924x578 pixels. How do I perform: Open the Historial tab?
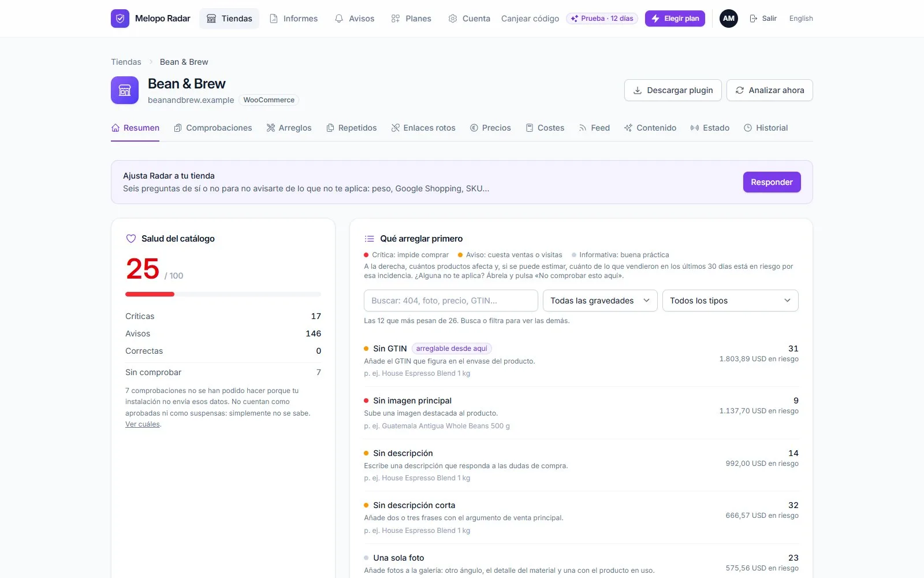coord(766,128)
